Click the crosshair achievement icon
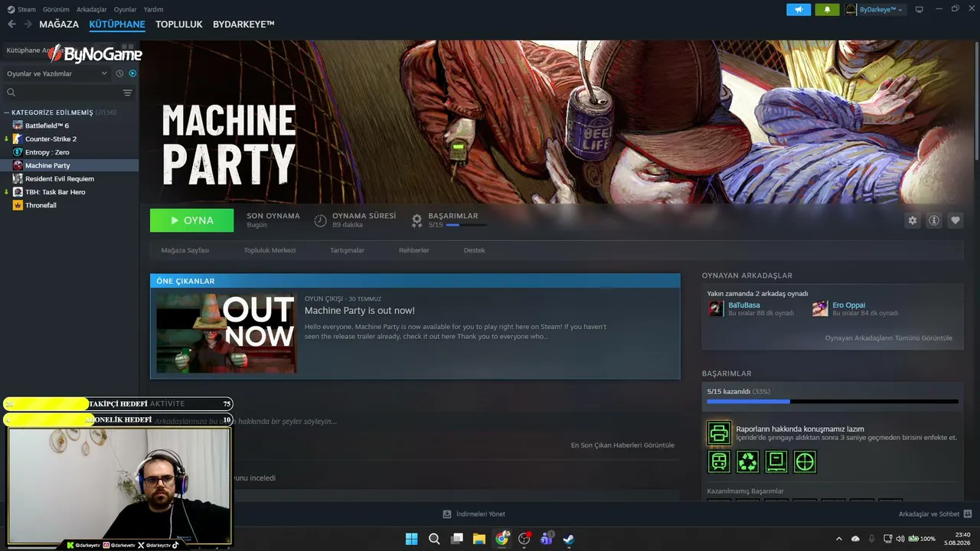 click(805, 461)
